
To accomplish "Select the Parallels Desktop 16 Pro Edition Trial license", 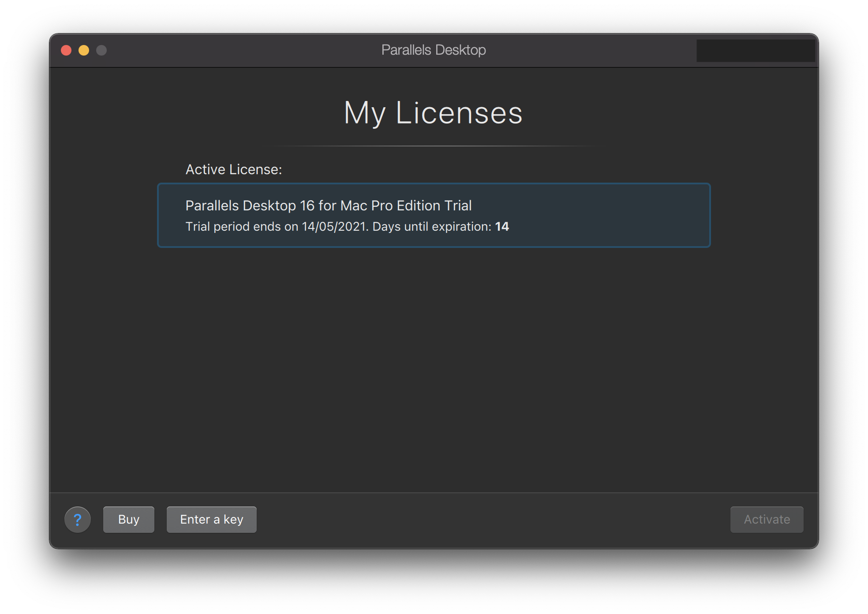I will click(x=434, y=215).
